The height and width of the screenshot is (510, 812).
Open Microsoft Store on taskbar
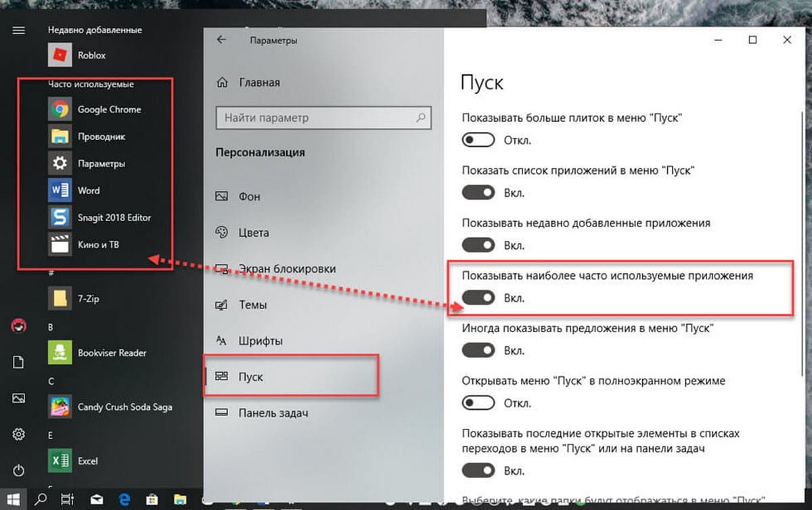coord(153,500)
